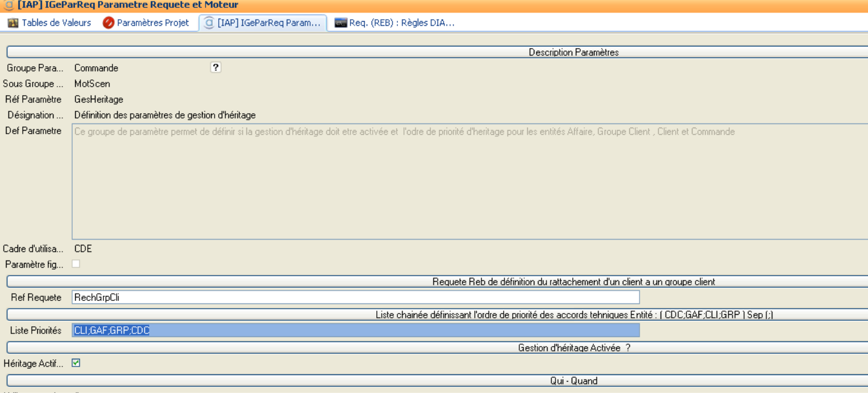Click the Liste Priorités highlighted field

355,330
